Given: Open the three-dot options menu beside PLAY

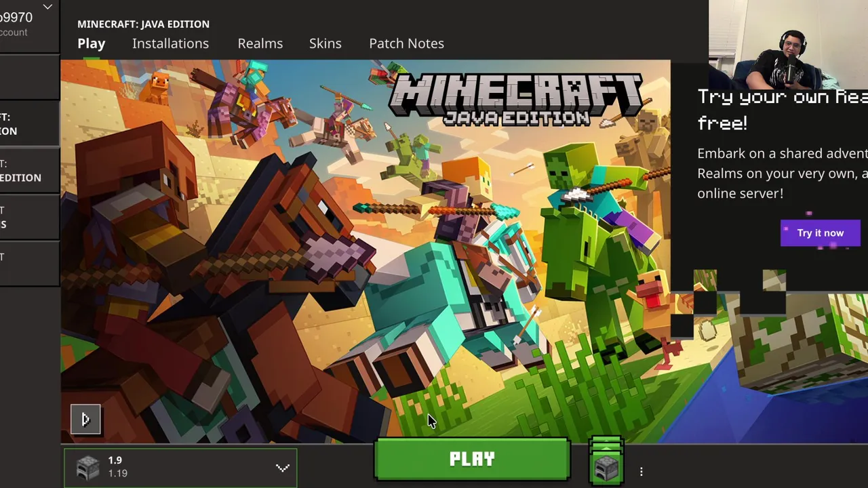Looking at the screenshot, I should [x=642, y=471].
